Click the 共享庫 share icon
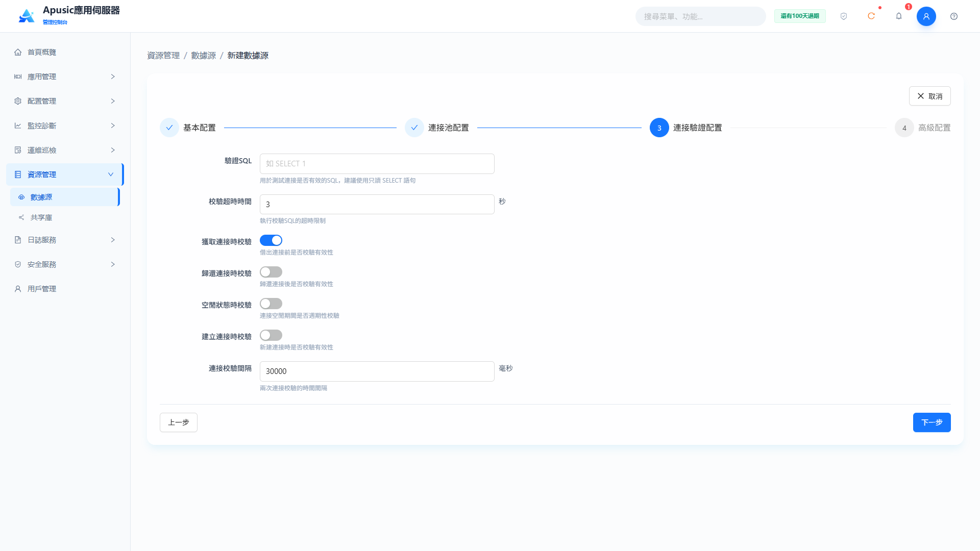 21,217
